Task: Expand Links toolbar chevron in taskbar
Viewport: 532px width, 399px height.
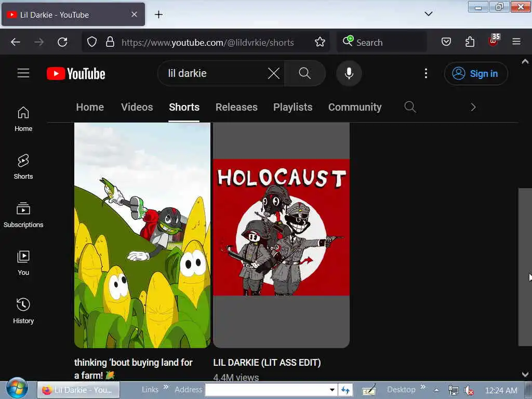Action: click(x=166, y=387)
